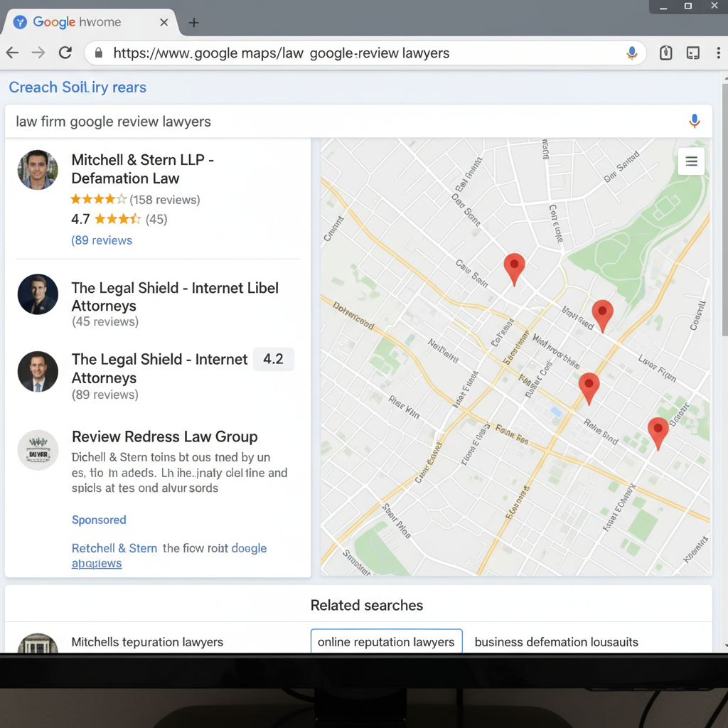Click the (89 reviews link under Mitchell & Stern

(102, 240)
